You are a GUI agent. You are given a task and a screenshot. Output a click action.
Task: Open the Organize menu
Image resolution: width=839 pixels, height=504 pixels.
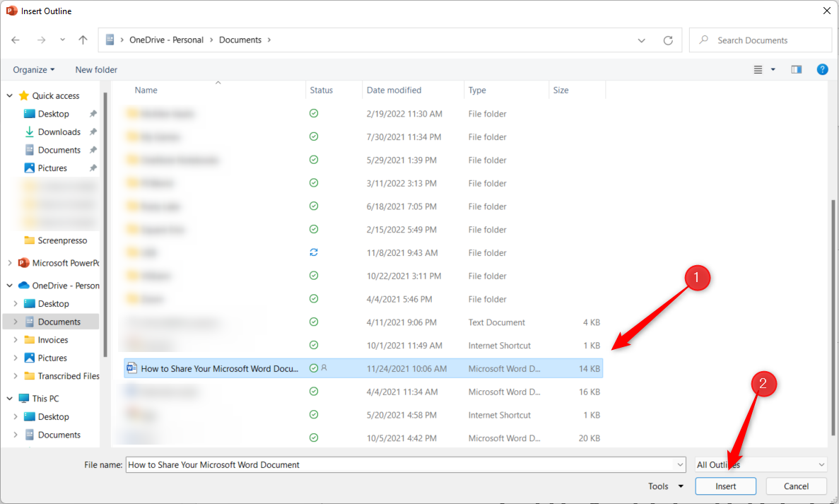point(33,69)
